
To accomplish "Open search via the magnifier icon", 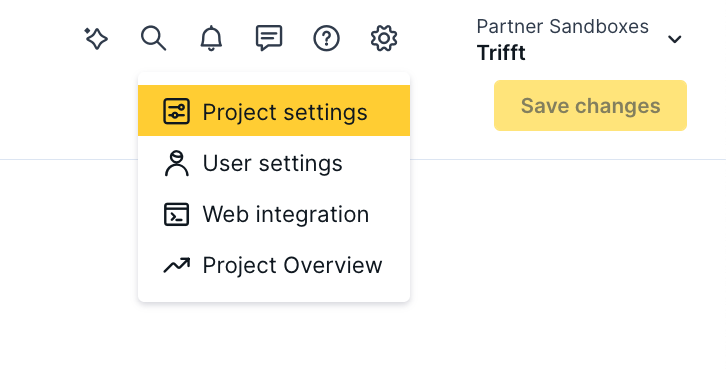I will (x=153, y=38).
